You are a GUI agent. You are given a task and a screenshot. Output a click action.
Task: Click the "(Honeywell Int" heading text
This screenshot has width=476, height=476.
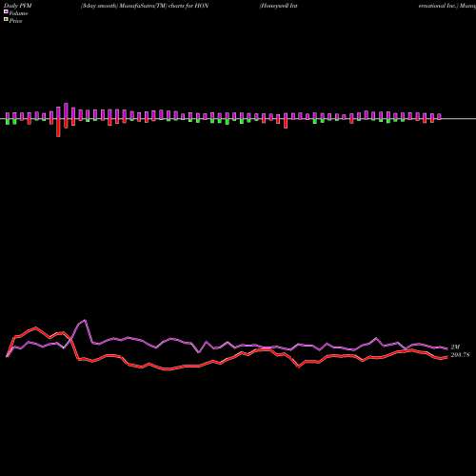[x=279, y=6]
